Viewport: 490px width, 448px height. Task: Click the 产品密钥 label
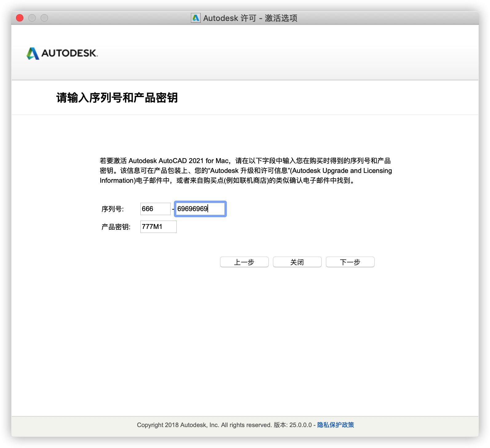click(116, 227)
